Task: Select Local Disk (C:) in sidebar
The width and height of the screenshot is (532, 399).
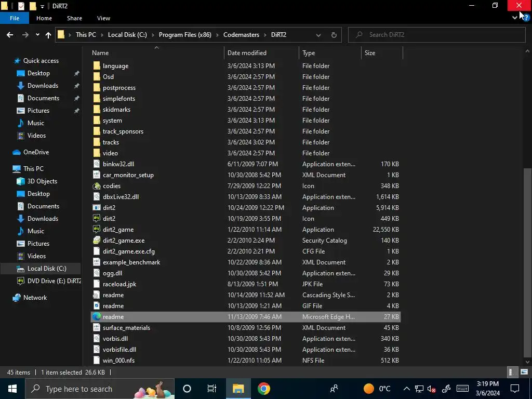Action: pos(47,269)
